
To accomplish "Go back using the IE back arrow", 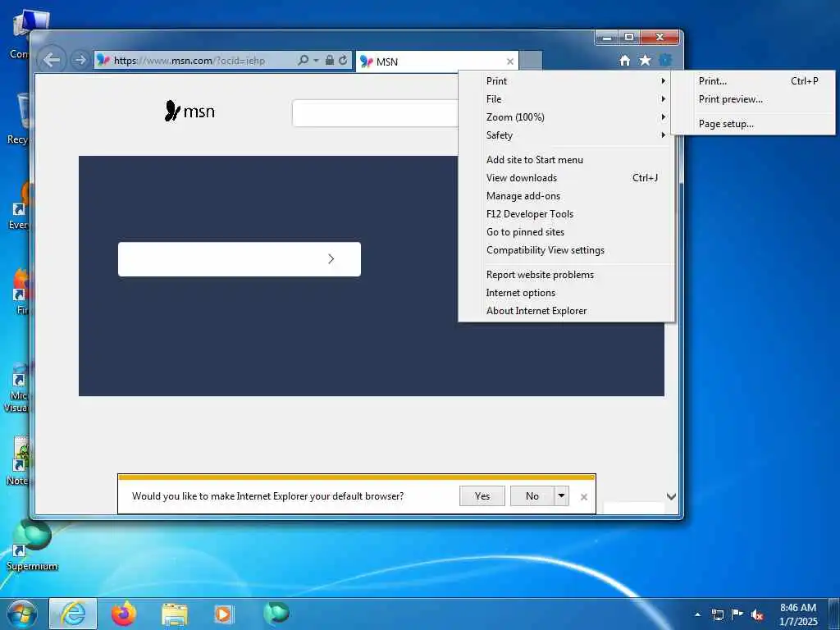I will click(x=52, y=60).
